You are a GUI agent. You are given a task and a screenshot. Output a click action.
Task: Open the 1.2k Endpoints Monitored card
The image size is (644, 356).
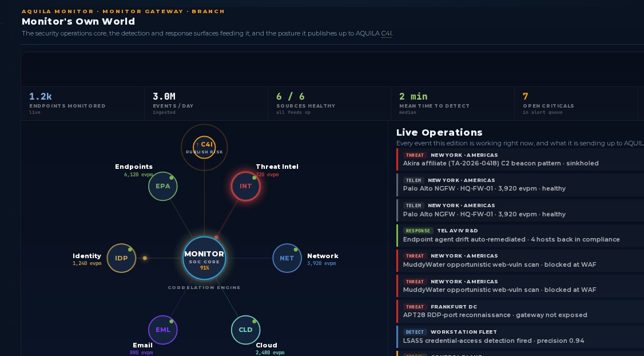pyautogui.click(x=82, y=104)
